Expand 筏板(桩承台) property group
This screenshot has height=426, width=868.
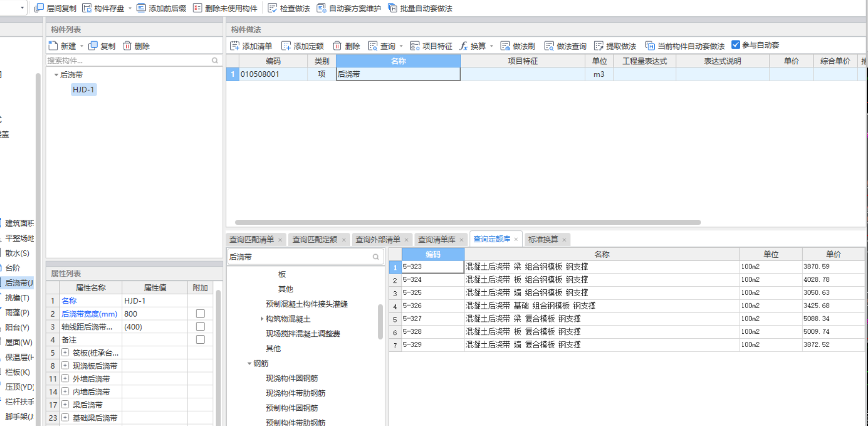coord(65,352)
